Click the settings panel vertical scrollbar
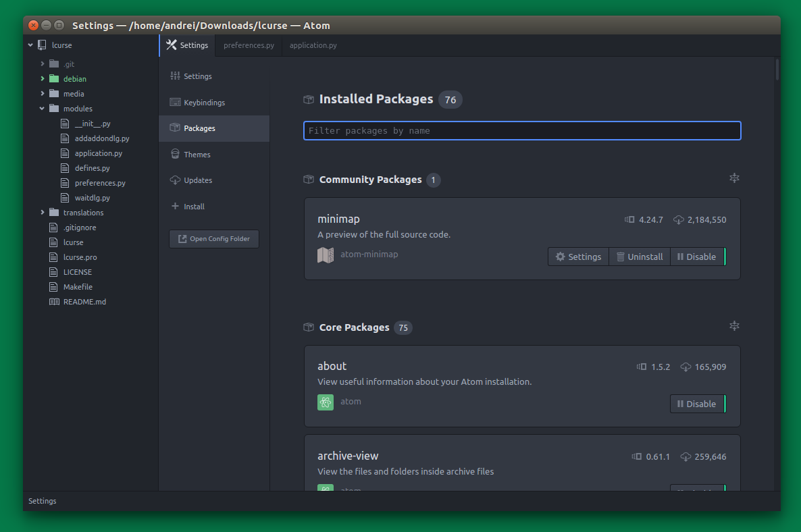 point(777,70)
